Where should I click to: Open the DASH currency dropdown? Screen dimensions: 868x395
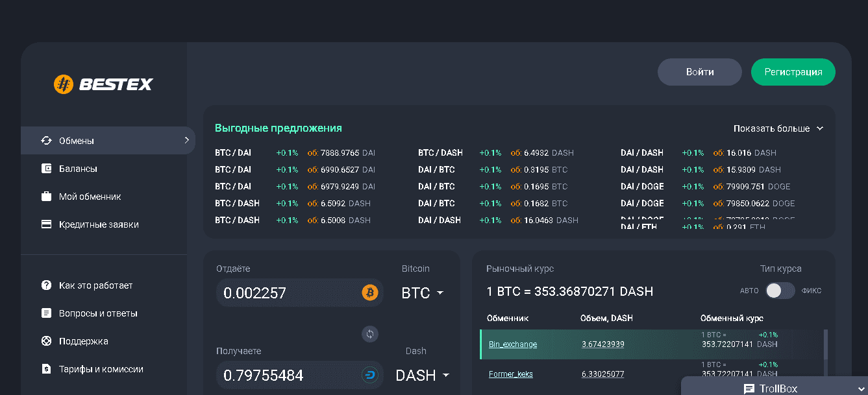pyautogui.click(x=423, y=376)
